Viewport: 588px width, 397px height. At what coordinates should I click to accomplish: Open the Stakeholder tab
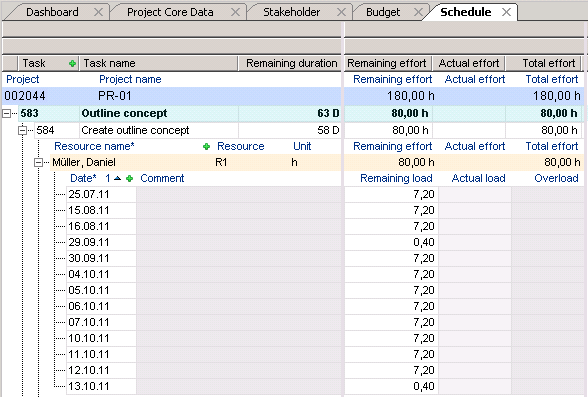291,12
